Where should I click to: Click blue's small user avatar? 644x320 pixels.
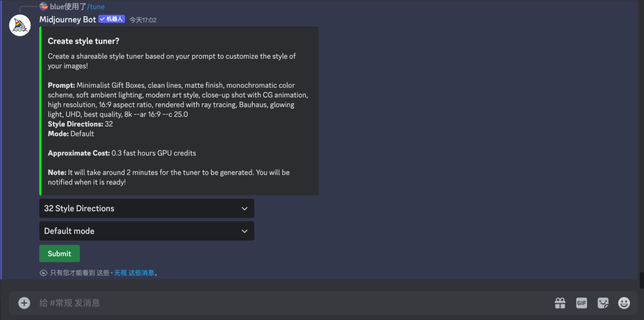pos(44,6)
